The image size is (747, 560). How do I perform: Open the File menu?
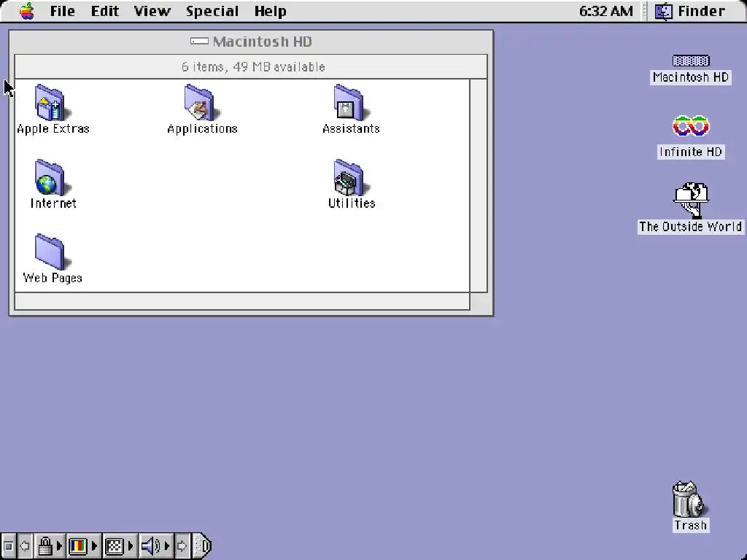(x=63, y=11)
